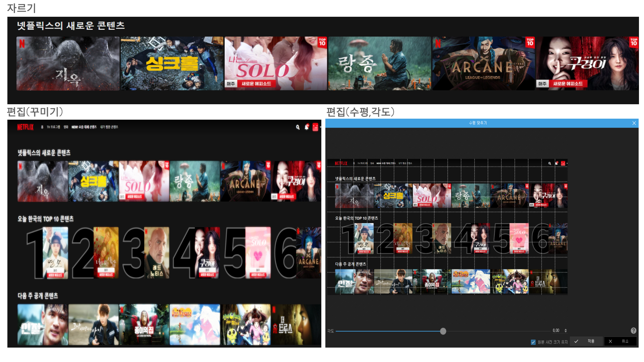Open 신비아파트 poster in left page's upcoming row
The image size is (644, 362).
point(246,324)
